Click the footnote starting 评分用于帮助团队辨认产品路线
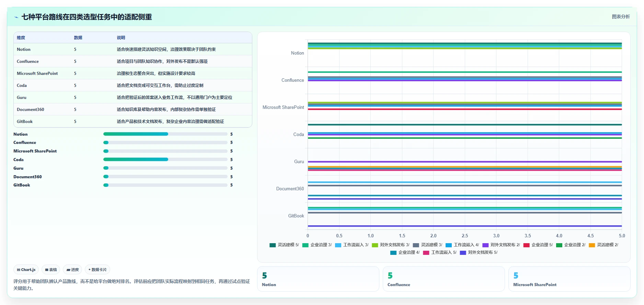The width and height of the screenshot is (644, 305). click(x=131, y=285)
